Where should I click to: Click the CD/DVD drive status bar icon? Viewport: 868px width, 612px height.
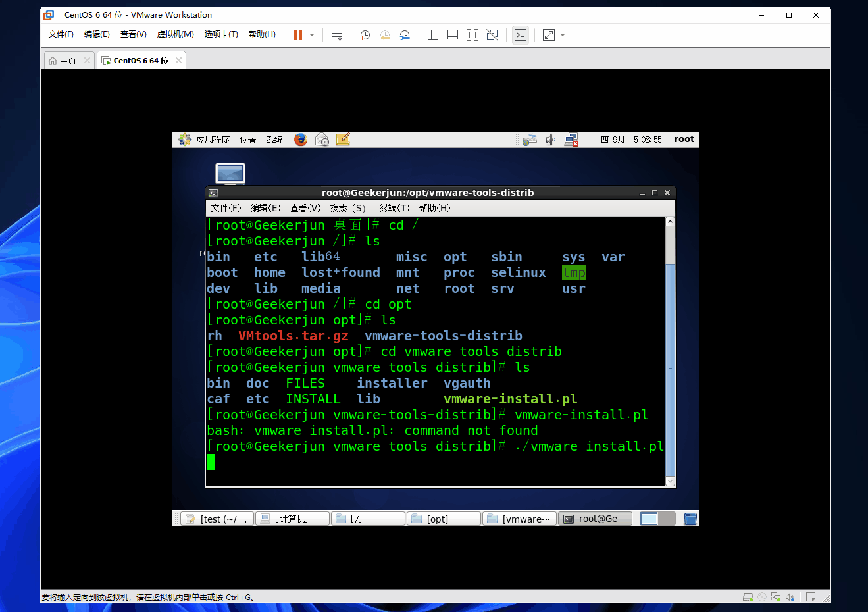762,598
